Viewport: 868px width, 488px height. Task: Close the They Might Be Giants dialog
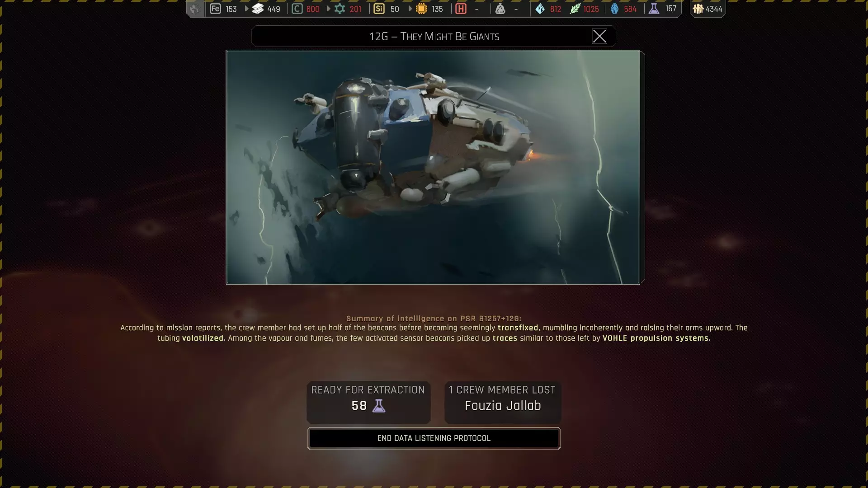pos(599,36)
